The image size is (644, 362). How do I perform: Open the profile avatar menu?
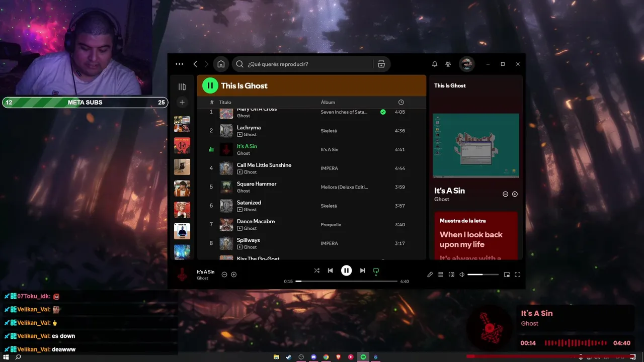466,64
